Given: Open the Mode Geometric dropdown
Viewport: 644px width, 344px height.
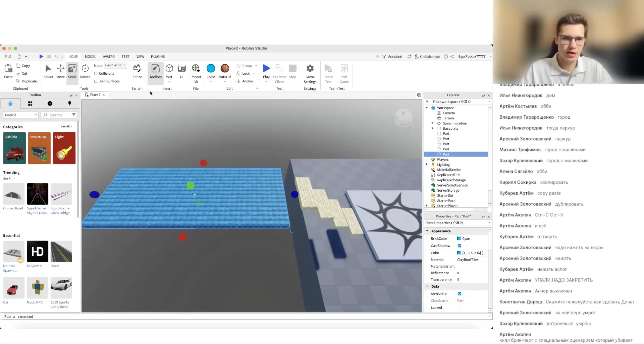Looking at the screenshot, I should coord(115,65).
